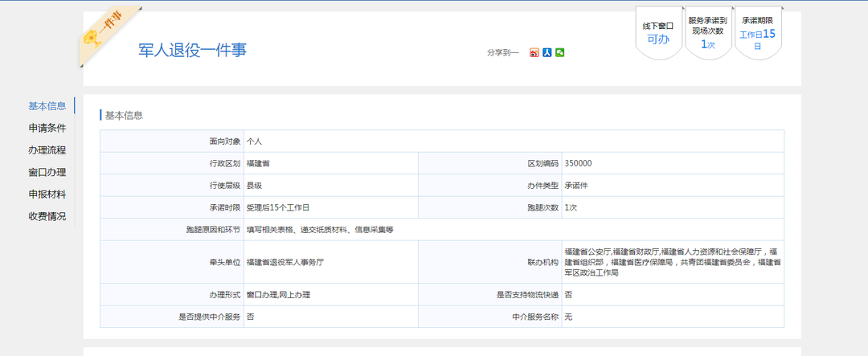This screenshot has width=868, height=356.
Task: Click the 军人退役一件事 page title
Action: [x=193, y=50]
